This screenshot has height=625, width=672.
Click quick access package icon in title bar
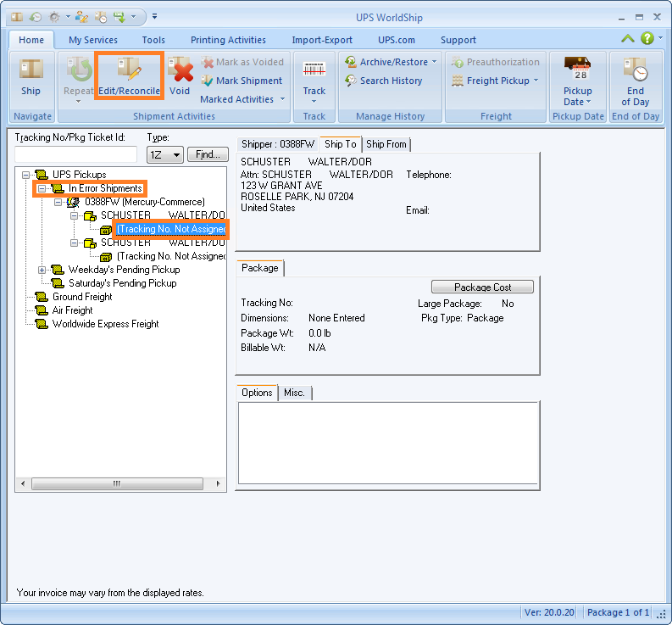point(17,17)
